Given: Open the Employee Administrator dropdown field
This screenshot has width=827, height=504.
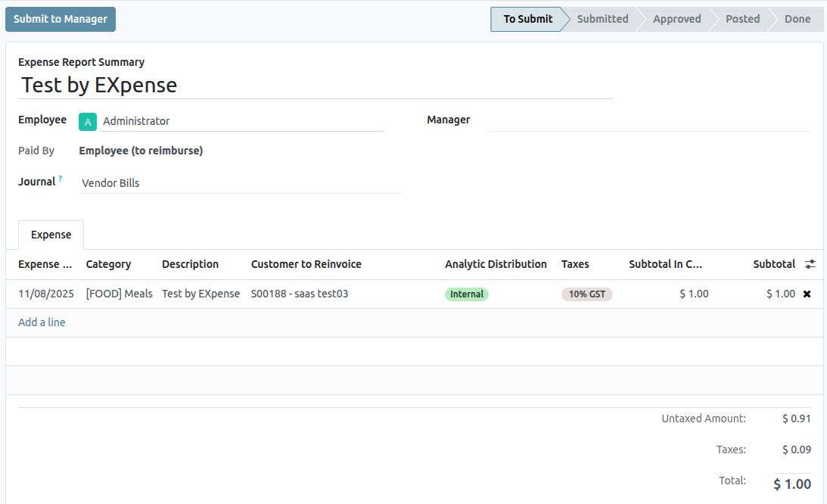Looking at the screenshot, I should [242, 121].
